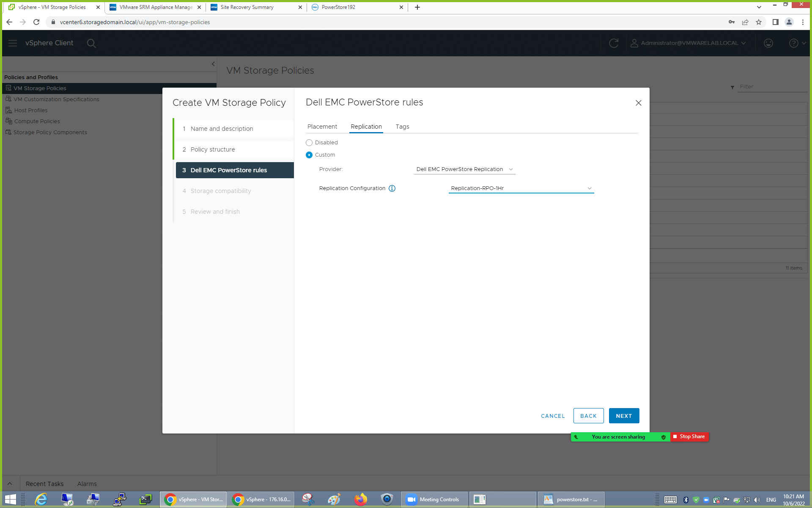Click the filter funnel icon

click(x=732, y=87)
